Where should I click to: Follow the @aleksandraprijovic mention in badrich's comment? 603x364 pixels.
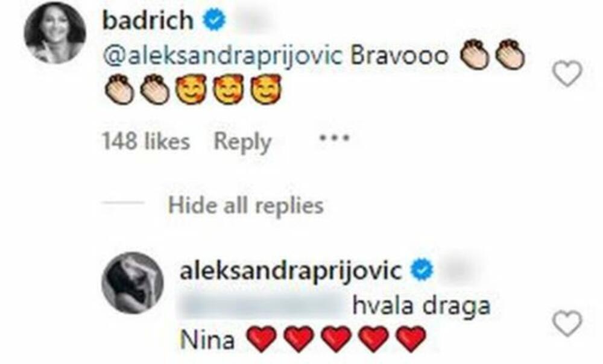coord(223,57)
